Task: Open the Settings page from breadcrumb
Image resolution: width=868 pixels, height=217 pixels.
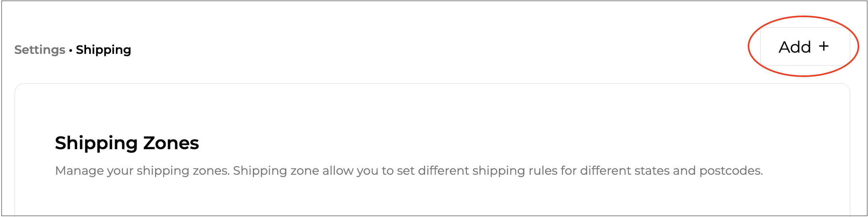Action: click(x=40, y=50)
